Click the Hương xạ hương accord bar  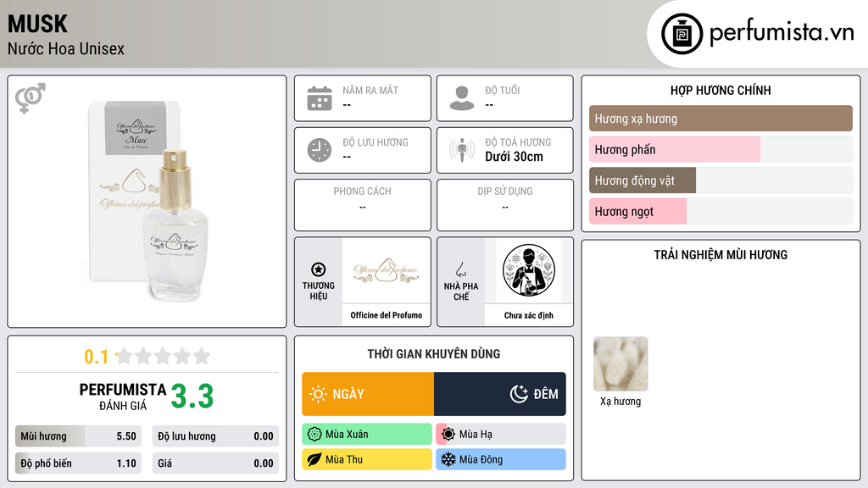pyautogui.click(x=721, y=119)
